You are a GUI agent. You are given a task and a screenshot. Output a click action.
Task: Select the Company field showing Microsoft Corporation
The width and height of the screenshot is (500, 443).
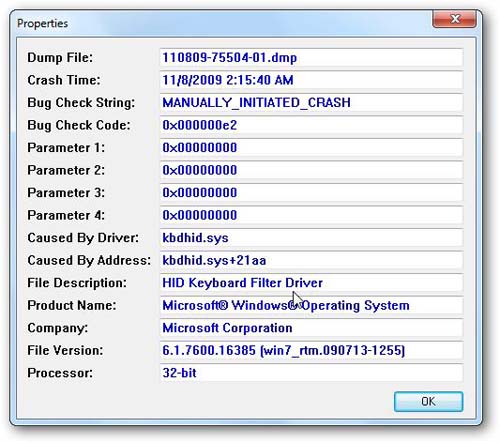(x=311, y=328)
